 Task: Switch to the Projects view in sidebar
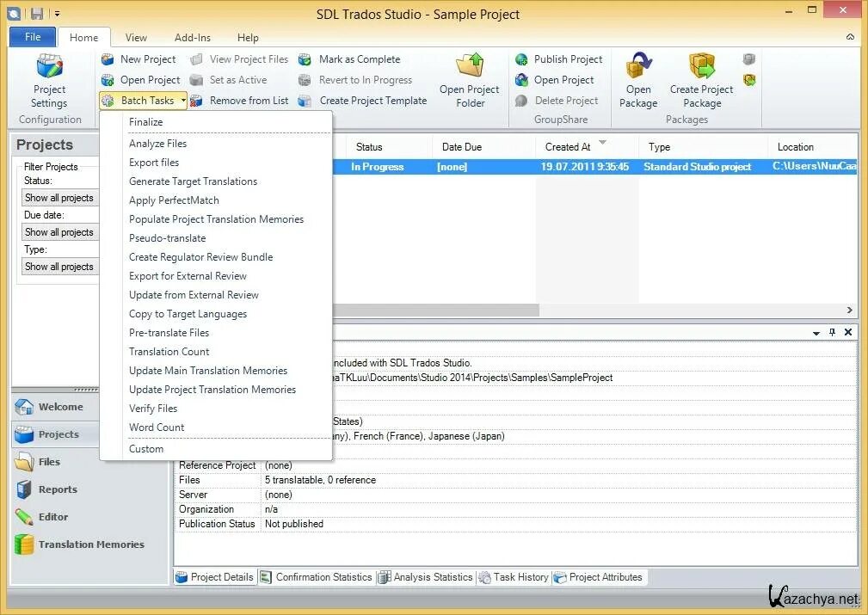coord(55,434)
